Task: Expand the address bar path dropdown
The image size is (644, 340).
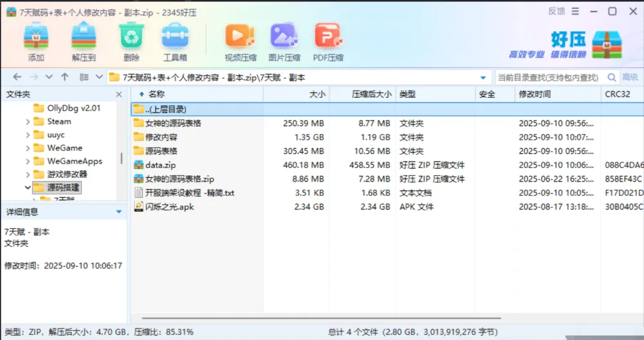Action: coord(483,77)
